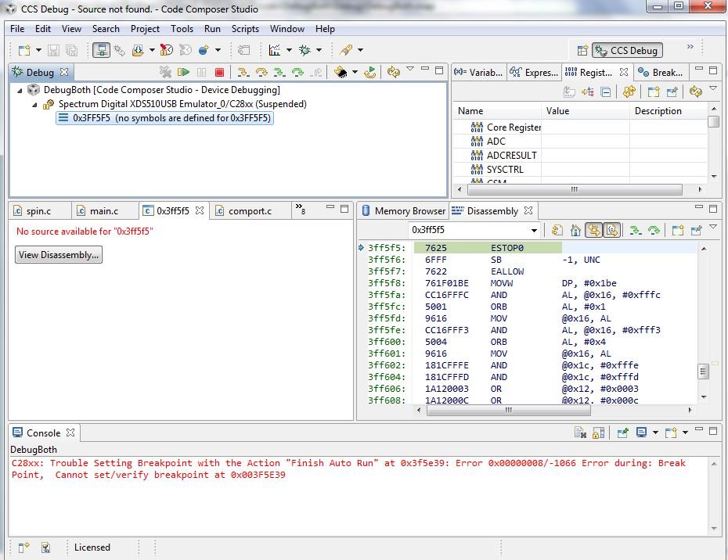Click the Step Into icon in Debug toolbar
The width and height of the screenshot is (728, 560).
coord(243,72)
